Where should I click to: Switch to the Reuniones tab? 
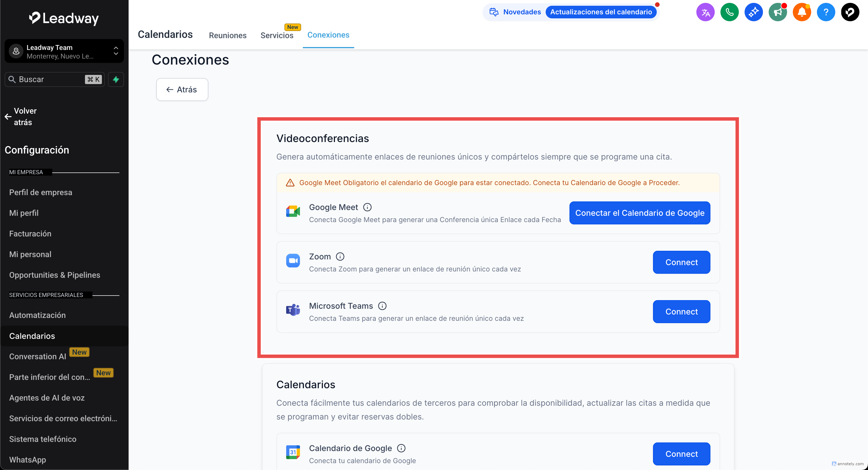pyautogui.click(x=227, y=35)
